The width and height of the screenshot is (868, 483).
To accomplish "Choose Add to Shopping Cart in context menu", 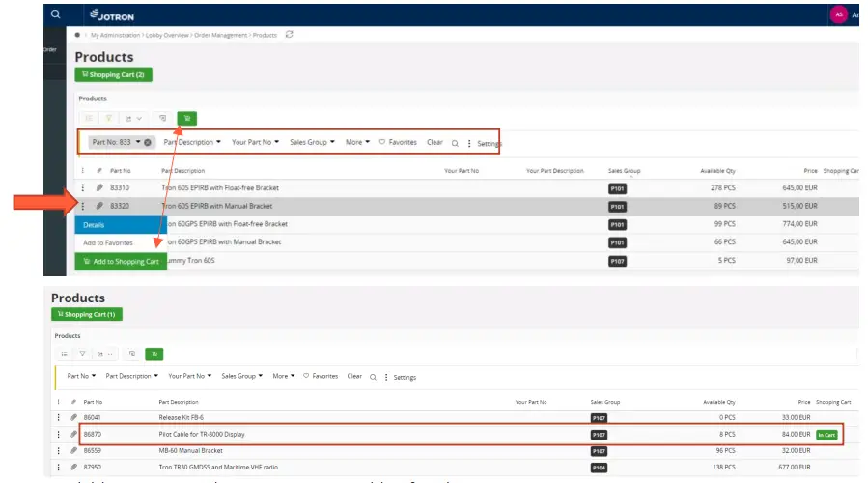I will point(121,262).
